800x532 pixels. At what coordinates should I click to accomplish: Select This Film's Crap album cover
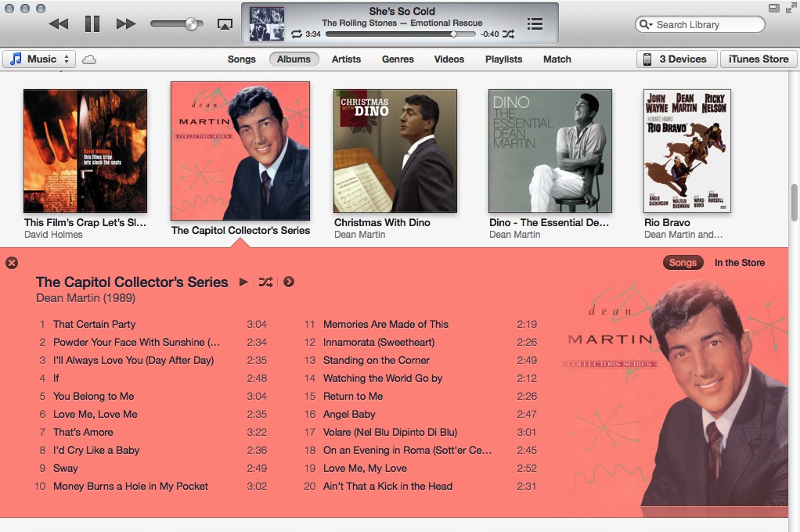[85, 151]
